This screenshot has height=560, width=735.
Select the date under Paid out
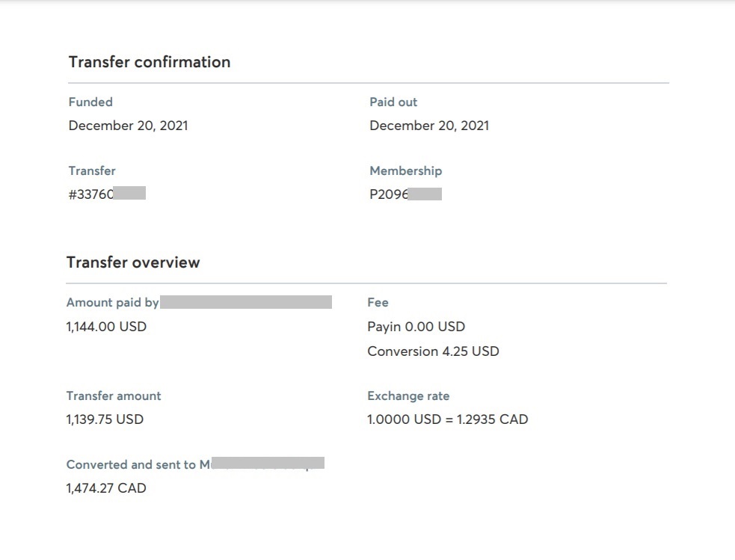coord(429,126)
